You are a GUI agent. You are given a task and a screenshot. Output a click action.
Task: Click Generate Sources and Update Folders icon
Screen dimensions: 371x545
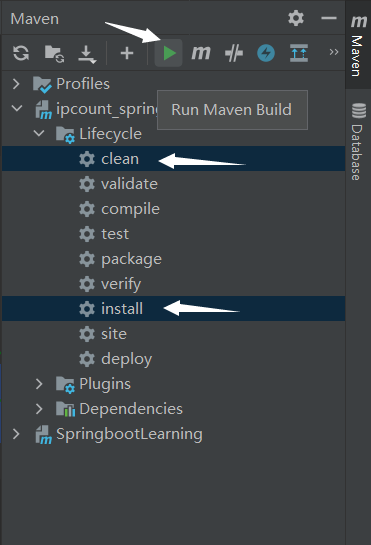55,54
